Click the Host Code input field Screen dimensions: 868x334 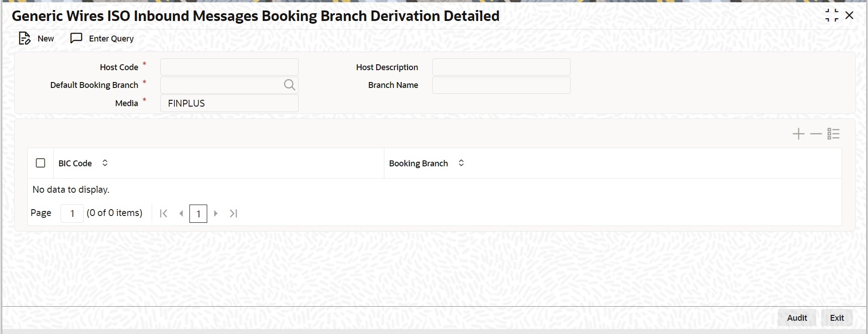pyautogui.click(x=230, y=67)
